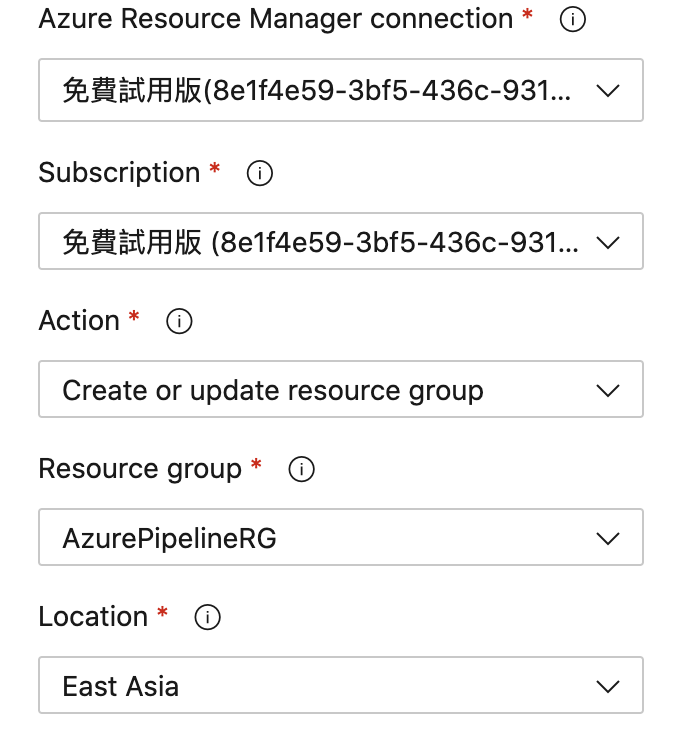Click the East Asia location field
The image size is (674, 736).
point(121,686)
